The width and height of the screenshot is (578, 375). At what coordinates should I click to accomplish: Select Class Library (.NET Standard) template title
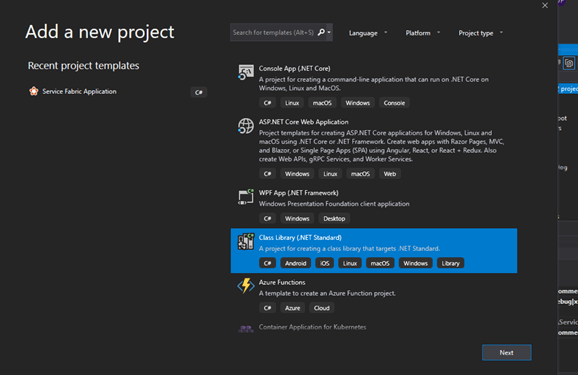click(x=300, y=238)
